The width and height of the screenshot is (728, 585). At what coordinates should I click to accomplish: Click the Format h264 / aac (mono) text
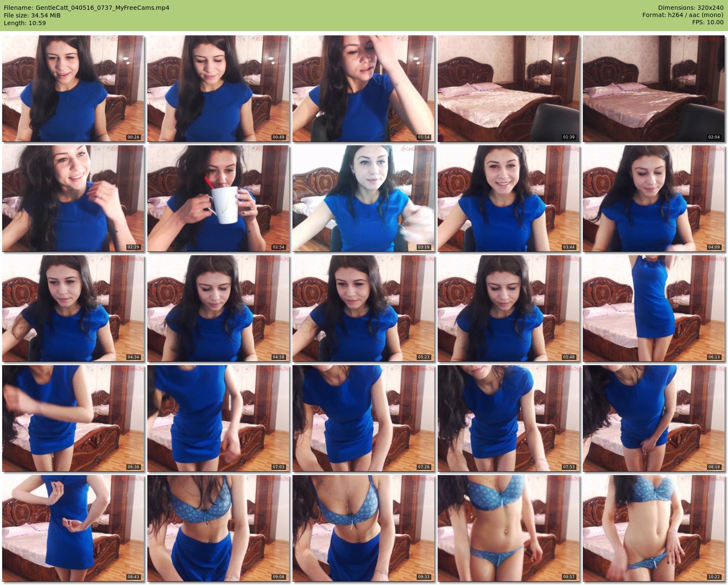[x=683, y=15]
